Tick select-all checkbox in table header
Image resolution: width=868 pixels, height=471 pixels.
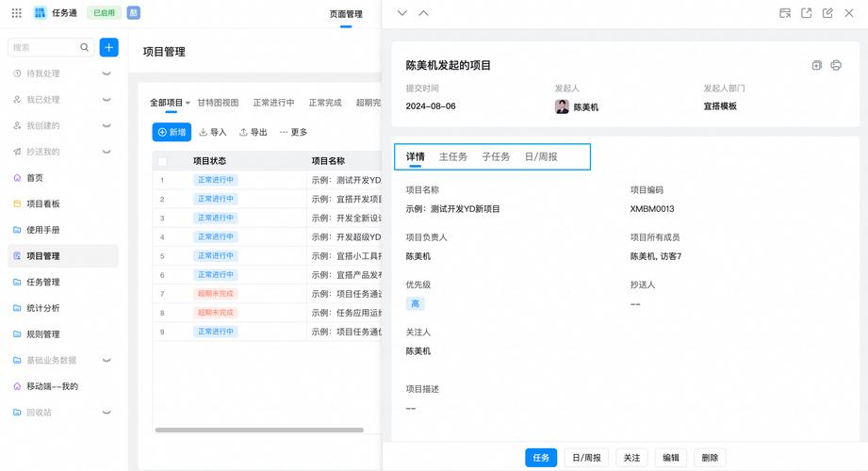(x=162, y=162)
